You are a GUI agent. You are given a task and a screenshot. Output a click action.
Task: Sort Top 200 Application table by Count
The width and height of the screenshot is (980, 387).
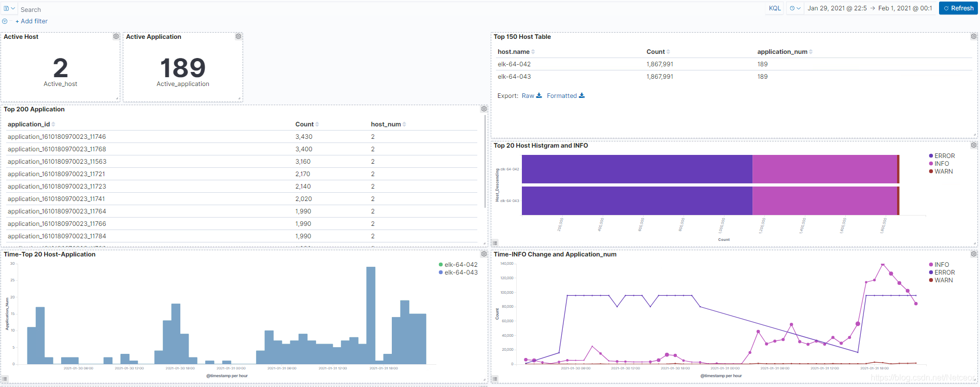click(307, 124)
